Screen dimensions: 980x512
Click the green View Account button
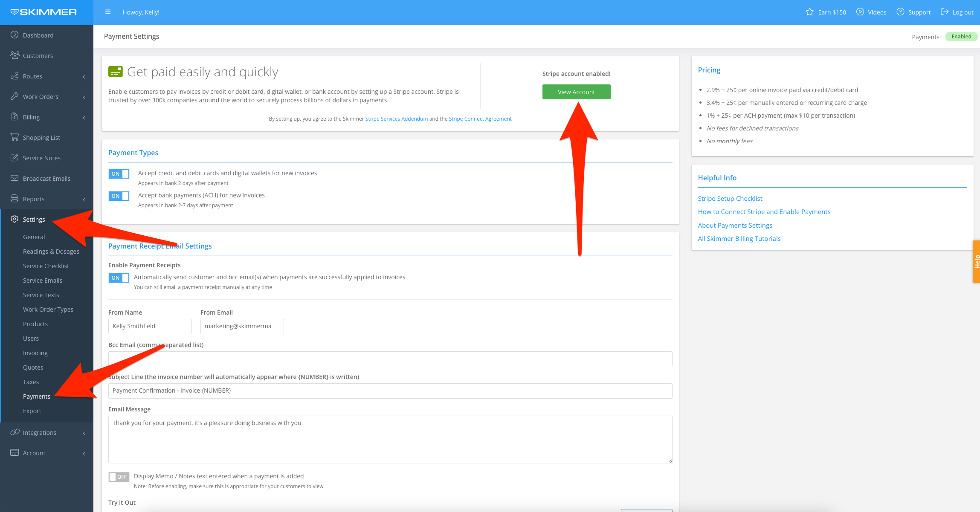[576, 92]
